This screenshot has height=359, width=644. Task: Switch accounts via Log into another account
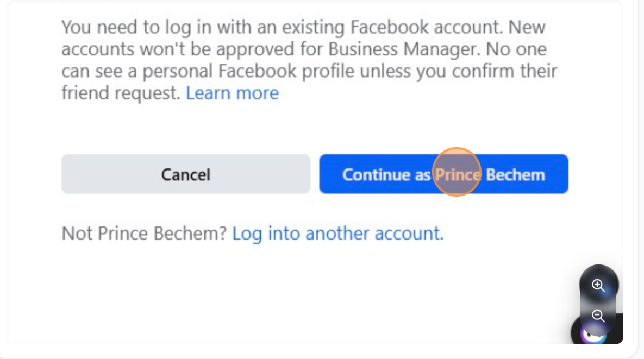[337, 234]
